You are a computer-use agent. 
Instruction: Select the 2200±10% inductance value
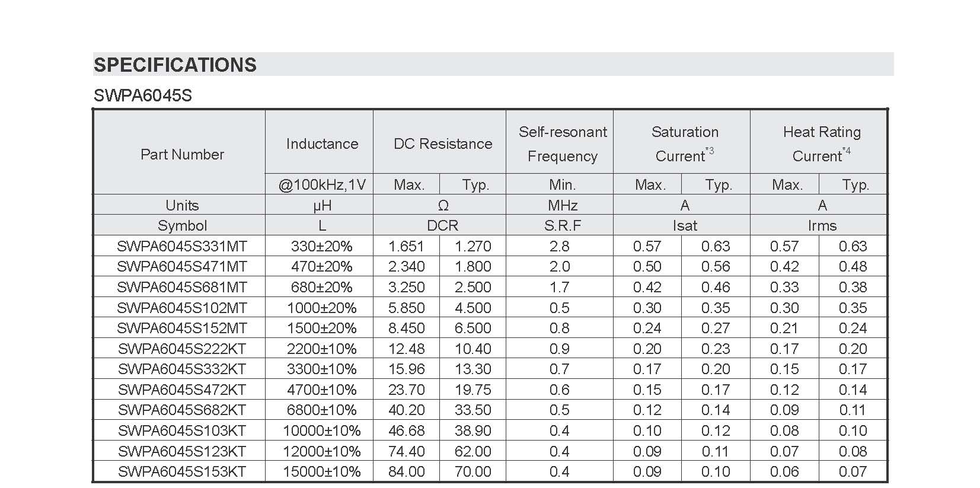coord(322,349)
